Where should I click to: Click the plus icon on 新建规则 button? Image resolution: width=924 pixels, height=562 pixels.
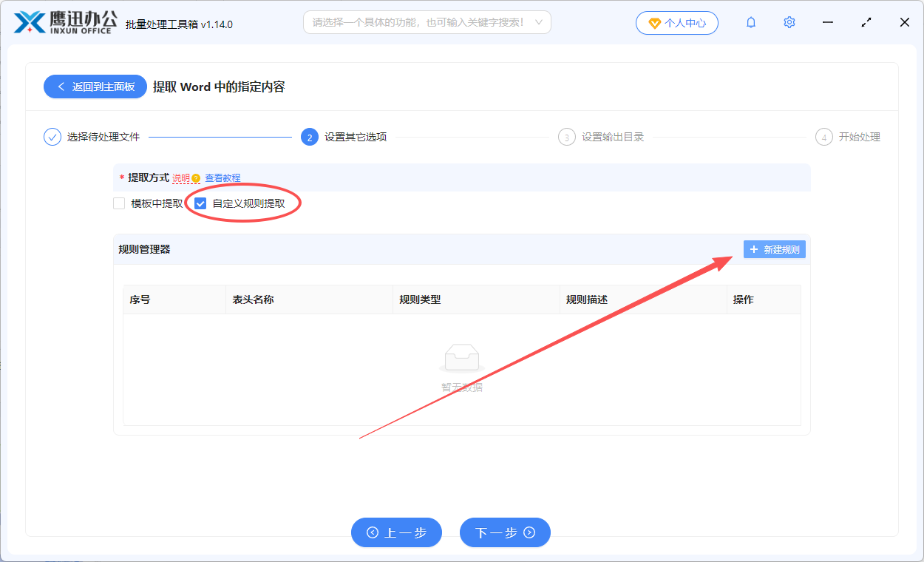753,249
